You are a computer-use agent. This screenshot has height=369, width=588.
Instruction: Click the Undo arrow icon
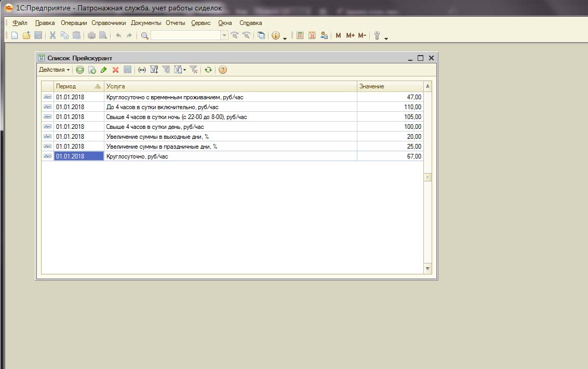click(118, 36)
